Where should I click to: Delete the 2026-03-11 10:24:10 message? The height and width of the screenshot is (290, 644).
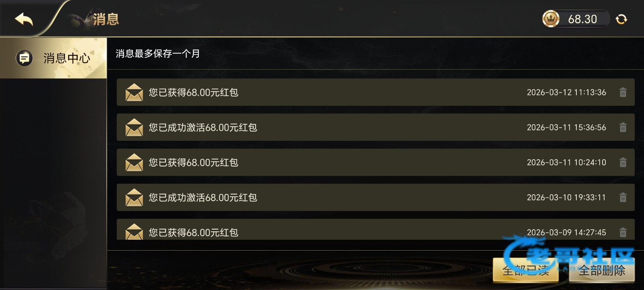pos(623,162)
